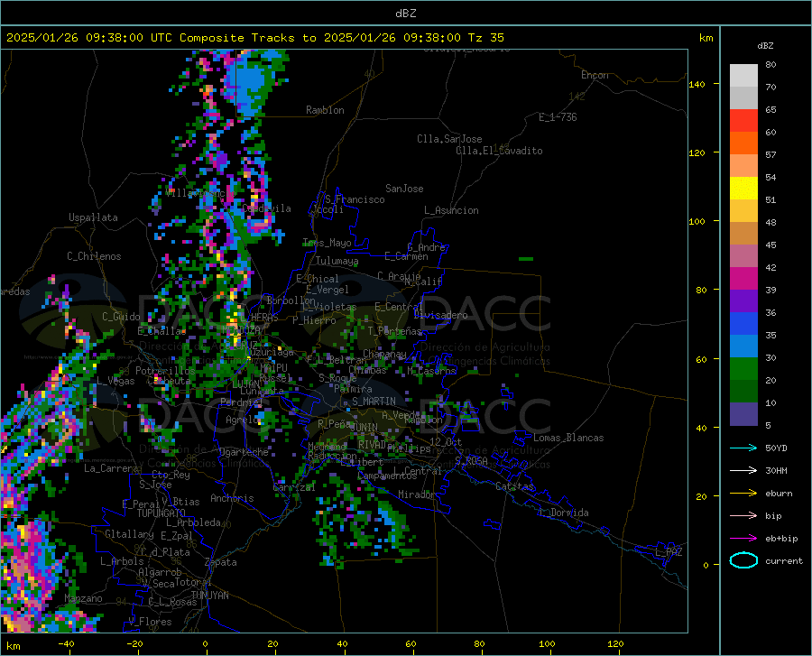Pick the magenta swatch near 39 dBZ
The height and width of the screenshot is (656, 812).
(743, 279)
